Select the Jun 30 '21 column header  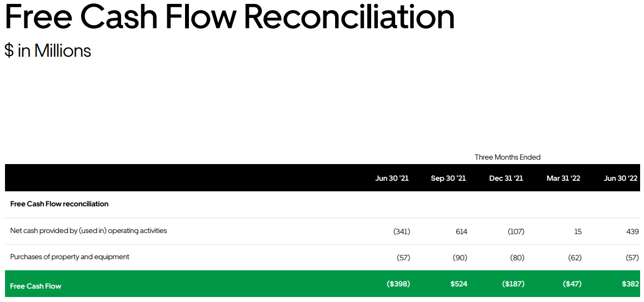392,179
